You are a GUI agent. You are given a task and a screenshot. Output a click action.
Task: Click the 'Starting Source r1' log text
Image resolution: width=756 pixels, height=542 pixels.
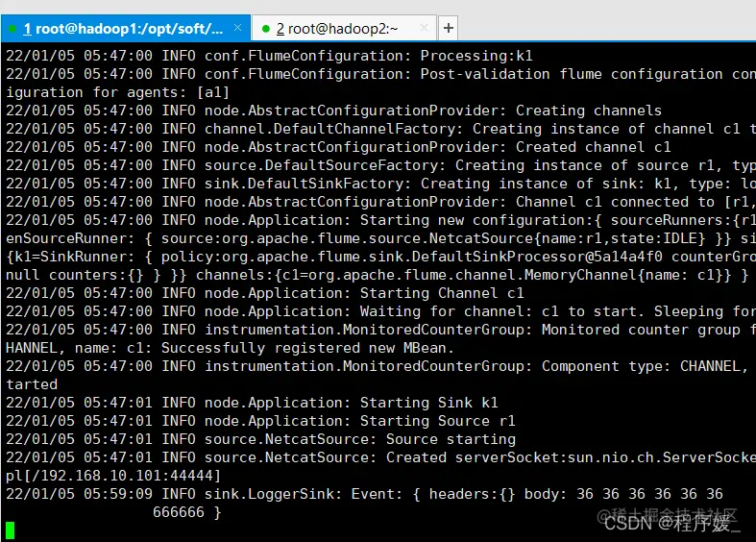[438, 422]
